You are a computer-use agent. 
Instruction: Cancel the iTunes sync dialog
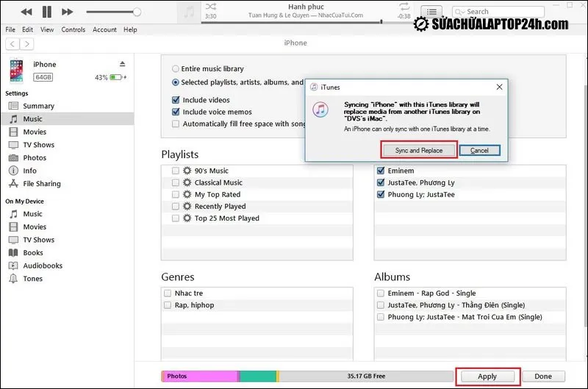(479, 150)
